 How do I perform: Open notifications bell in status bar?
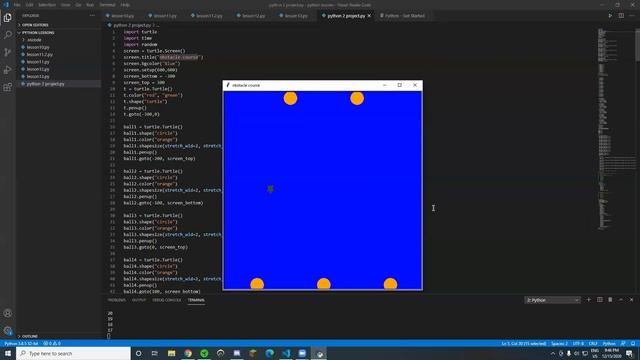633,343
